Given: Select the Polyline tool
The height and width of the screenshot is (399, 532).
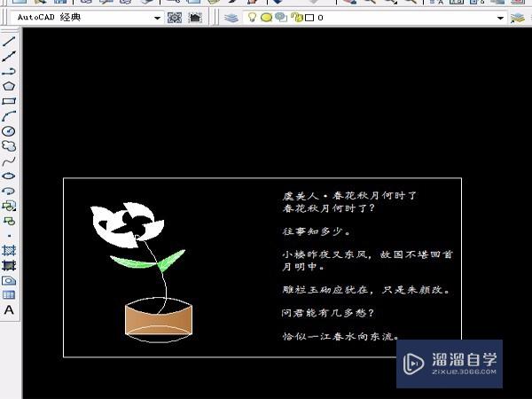Looking at the screenshot, I should point(9,71).
